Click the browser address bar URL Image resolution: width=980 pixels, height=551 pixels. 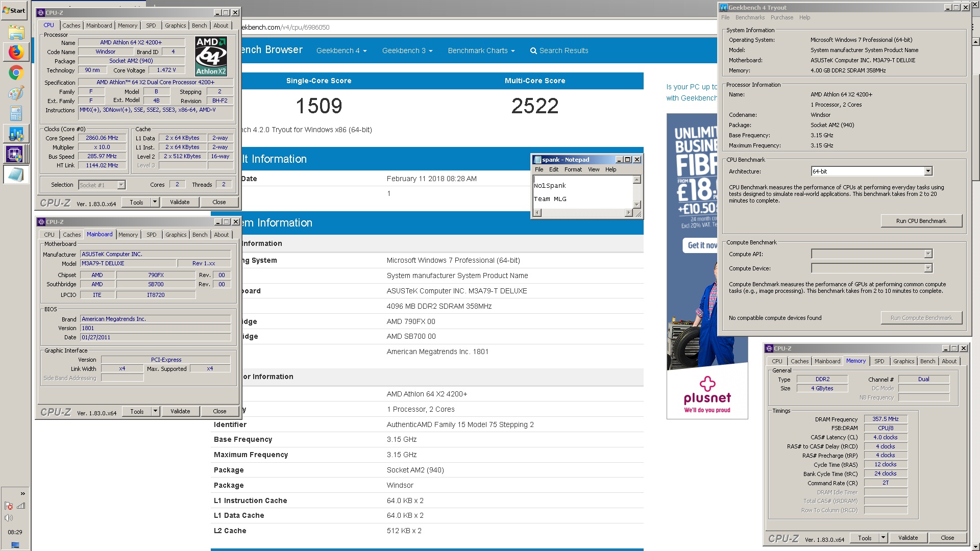click(286, 28)
